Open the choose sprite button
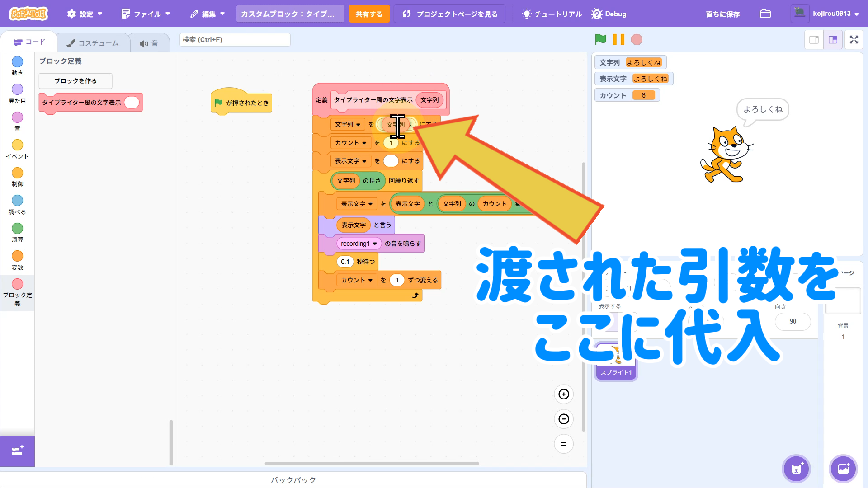868x488 pixels. point(796,469)
